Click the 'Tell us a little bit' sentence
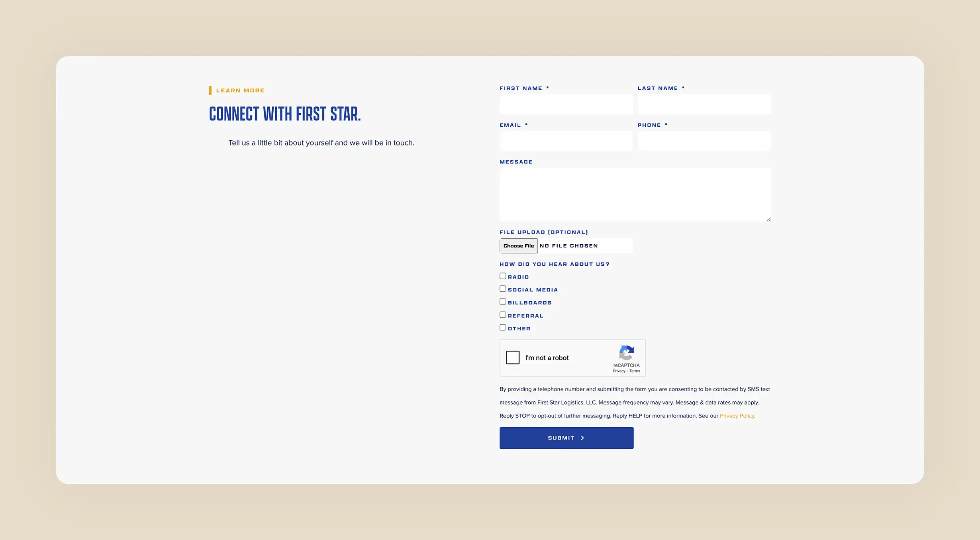The image size is (980, 540). [321, 143]
